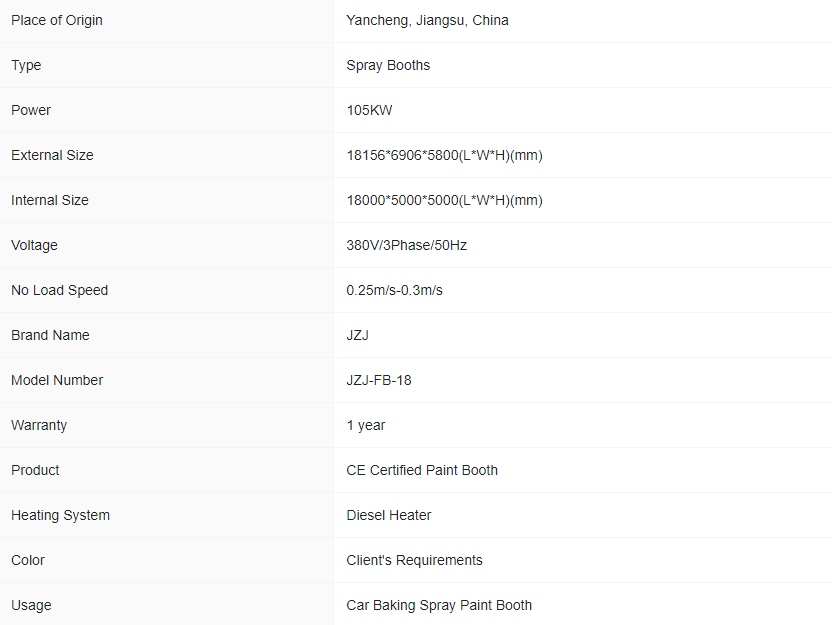This screenshot has height=625, width=832.
Task: Select the Diesel Heater value
Action: [x=389, y=515]
